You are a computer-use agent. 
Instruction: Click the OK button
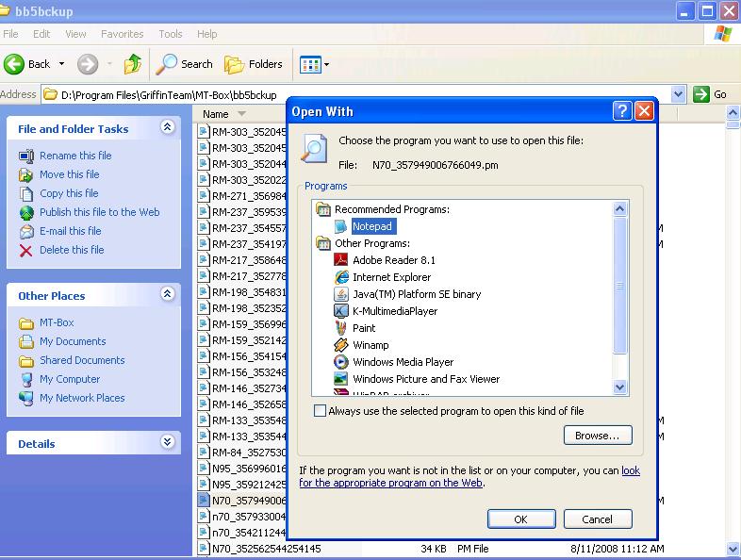521,519
